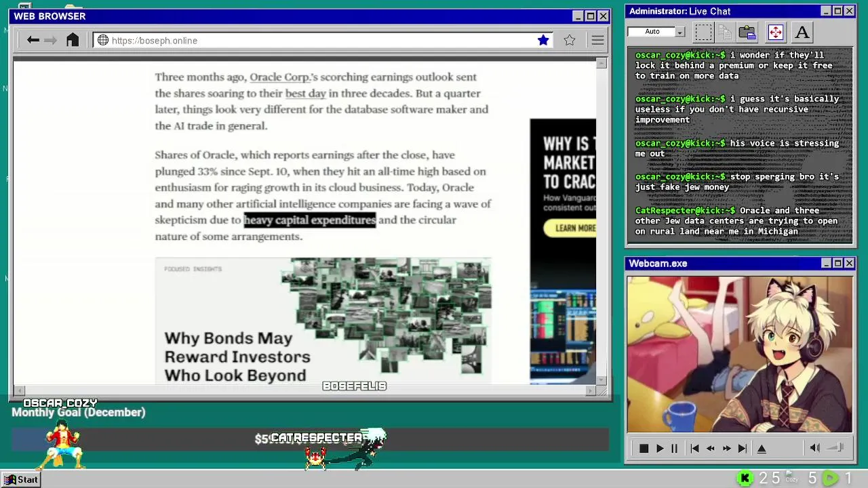Click the 'FOCUSED INSIGHTS' ad label
Image resolution: width=868 pixels, height=488 pixels.
[x=193, y=269]
